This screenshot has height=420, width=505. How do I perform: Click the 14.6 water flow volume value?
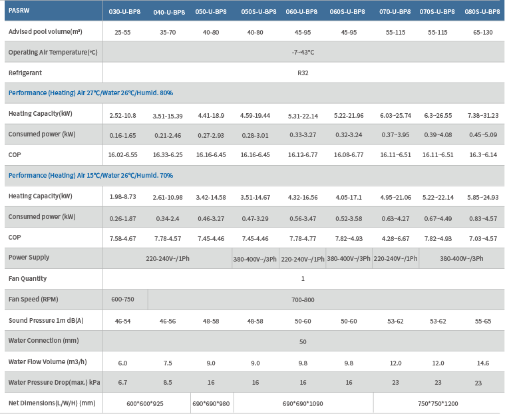tap(482, 363)
